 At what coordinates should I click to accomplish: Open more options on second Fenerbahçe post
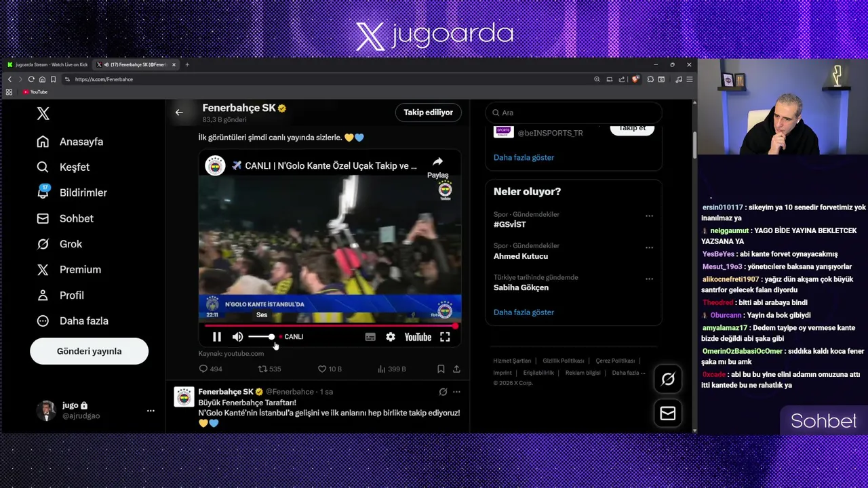(456, 392)
